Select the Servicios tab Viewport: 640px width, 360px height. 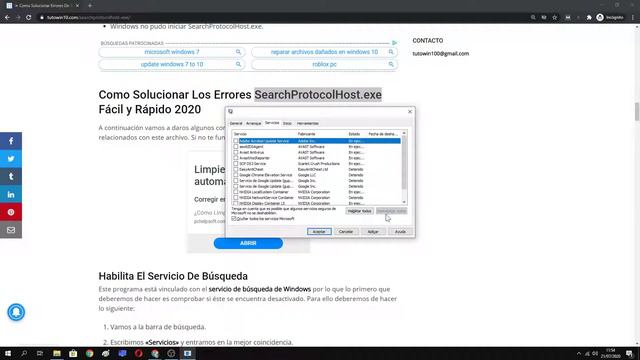click(272, 123)
